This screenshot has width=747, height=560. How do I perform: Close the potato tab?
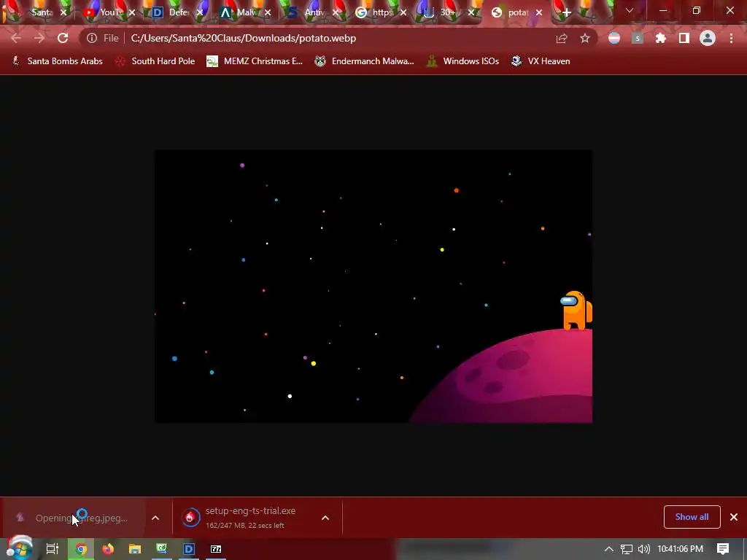539,13
